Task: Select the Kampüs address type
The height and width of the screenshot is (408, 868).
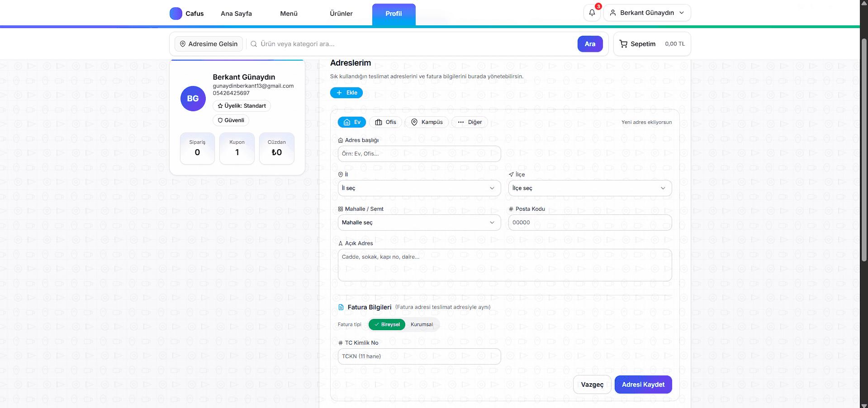Action: [x=427, y=122]
